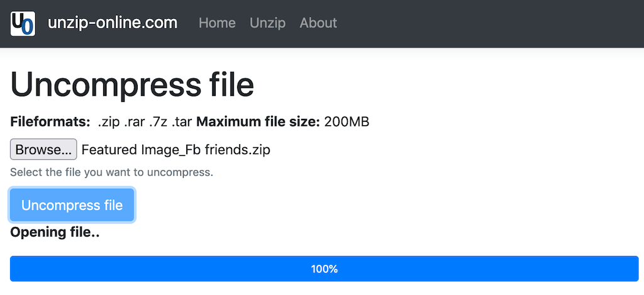644x295 pixels.
Task: Click the .zip format text
Action: pyautogui.click(x=109, y=121)
